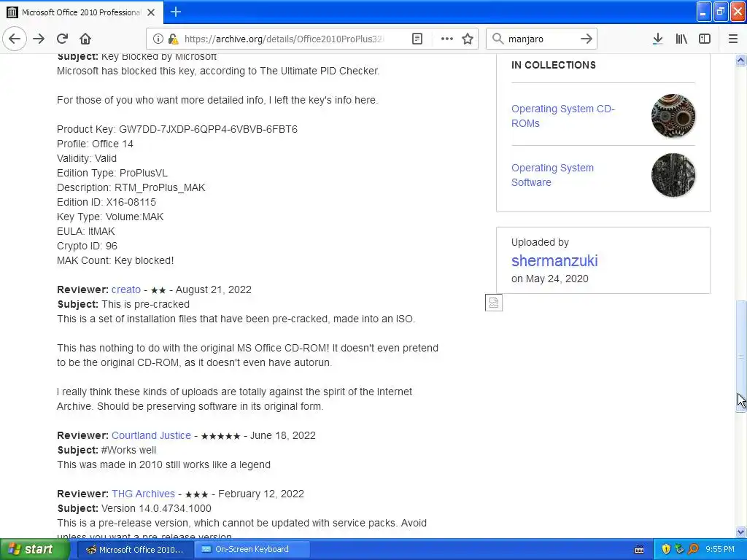Open the browser home page
The height and width of the screenshot is (560, 747).
(85, 39)
